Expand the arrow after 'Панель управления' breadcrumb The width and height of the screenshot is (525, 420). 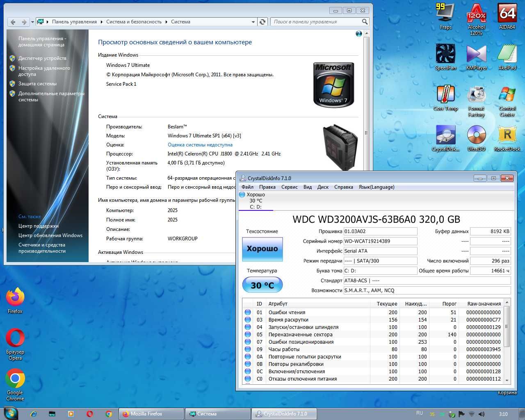tap(101, 22)
